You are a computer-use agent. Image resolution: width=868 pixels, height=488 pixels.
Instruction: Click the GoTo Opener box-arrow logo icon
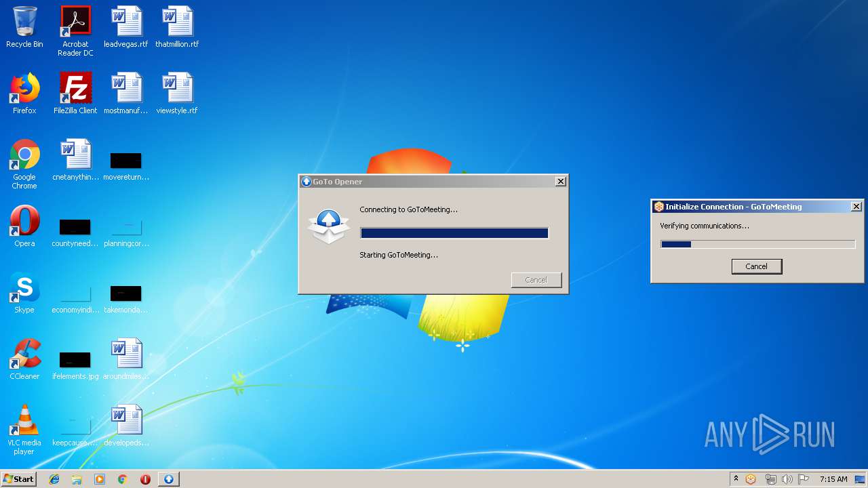[x=329, y=227]
